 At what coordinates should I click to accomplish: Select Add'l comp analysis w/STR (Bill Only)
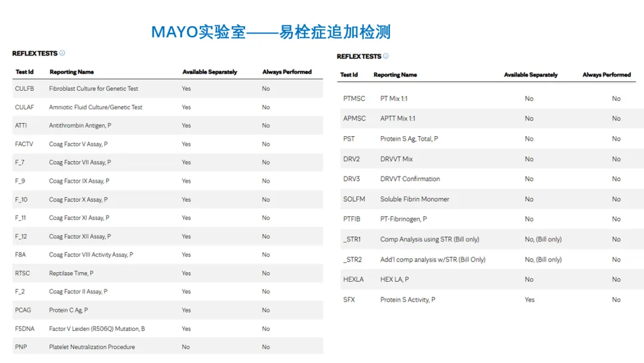[433, 259]
